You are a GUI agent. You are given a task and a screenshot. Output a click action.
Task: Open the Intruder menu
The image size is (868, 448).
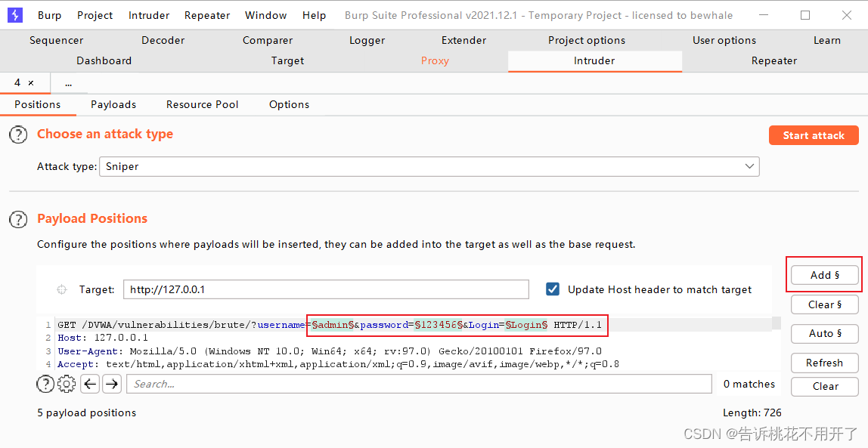pos(149,15)
